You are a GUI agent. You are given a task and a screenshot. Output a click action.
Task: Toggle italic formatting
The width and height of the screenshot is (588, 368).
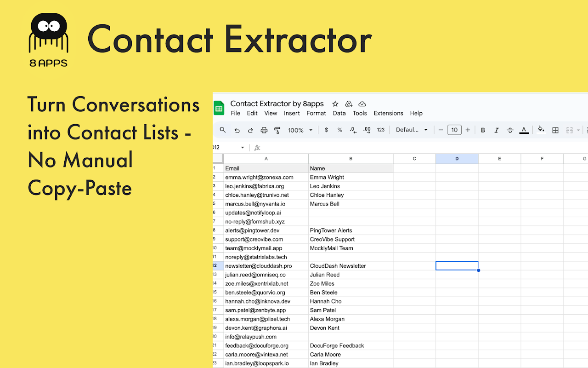coord(497,130)
